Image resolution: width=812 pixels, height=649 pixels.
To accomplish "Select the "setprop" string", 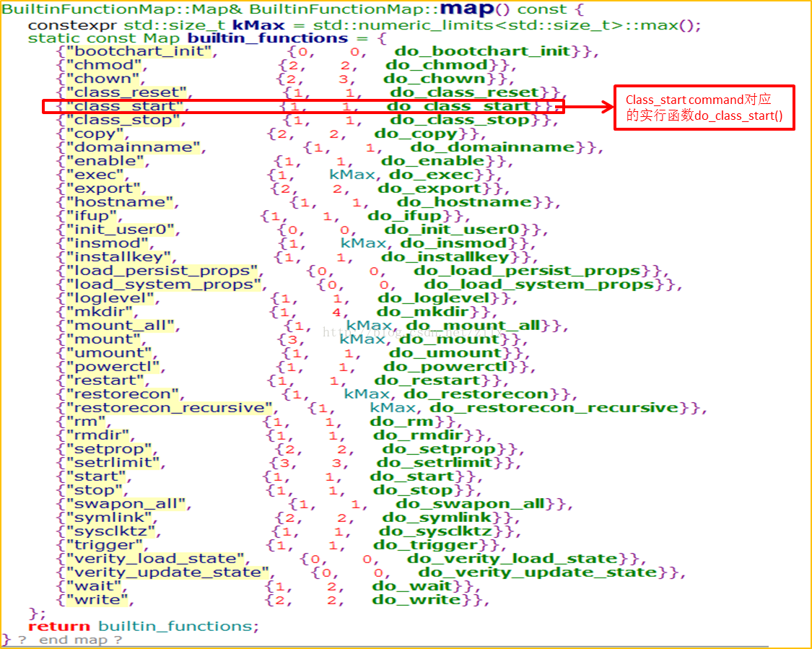I will 108,450.
